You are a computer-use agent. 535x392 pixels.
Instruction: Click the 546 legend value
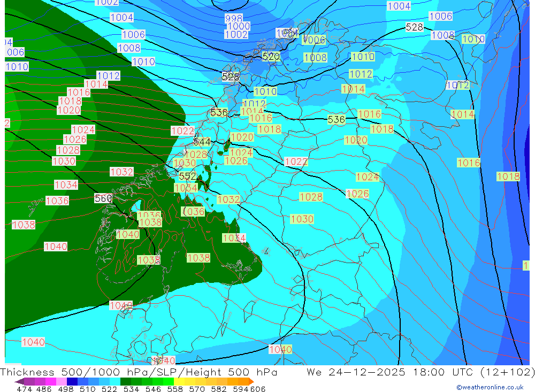pyautogui.click(x=153, y=389)
